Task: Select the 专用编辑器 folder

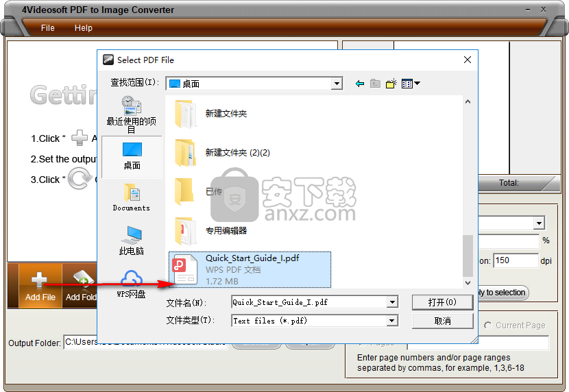Action: coord(210,231)
